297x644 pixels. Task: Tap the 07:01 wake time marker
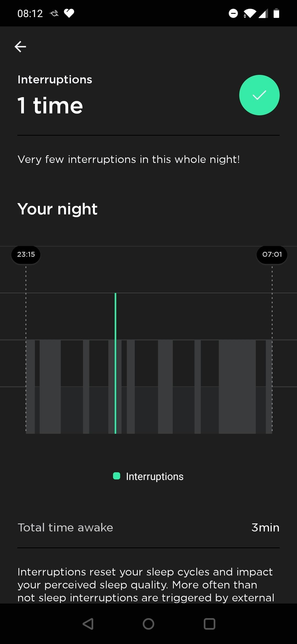[272, 255]
